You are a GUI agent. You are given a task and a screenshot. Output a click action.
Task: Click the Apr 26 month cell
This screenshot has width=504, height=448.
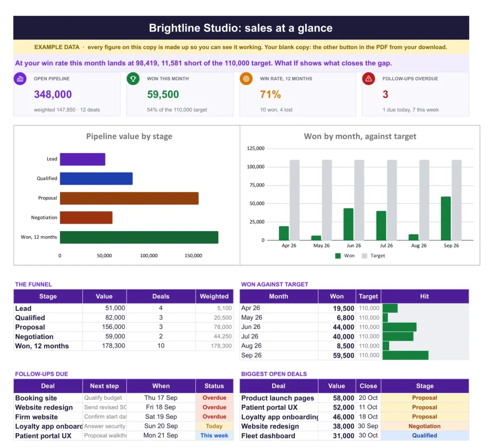tap(279, 308)
